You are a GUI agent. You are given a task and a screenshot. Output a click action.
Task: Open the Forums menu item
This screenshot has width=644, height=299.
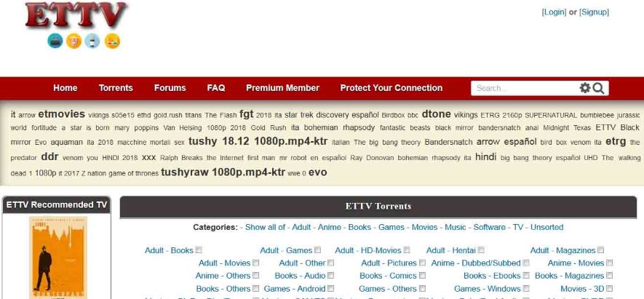click(170, 88)
